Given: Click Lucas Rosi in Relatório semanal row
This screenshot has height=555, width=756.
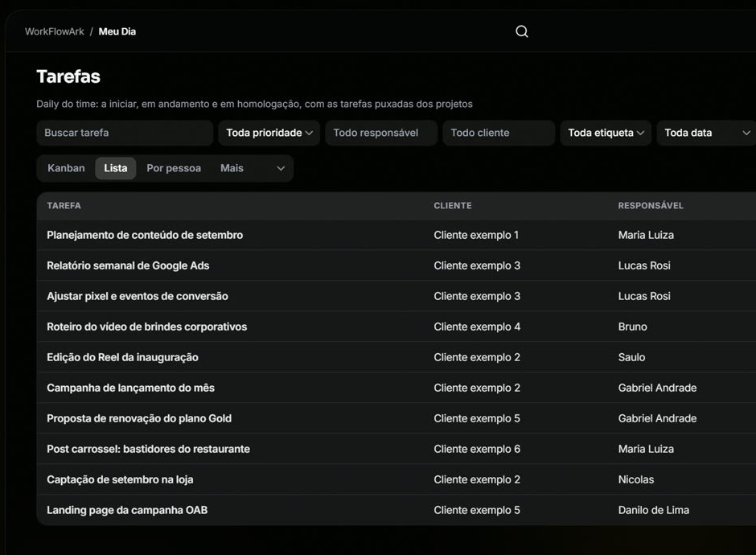Looking at the screenshot, I should (644, 265).
